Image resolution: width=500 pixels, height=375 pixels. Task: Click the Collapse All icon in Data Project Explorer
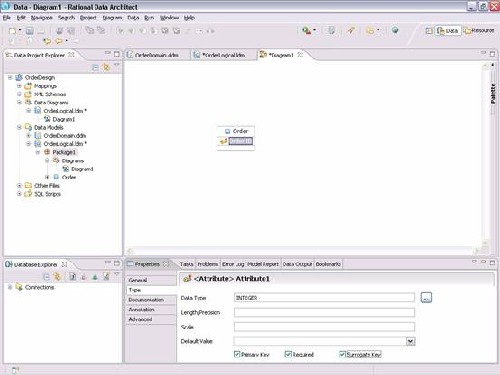(x=95, y=68)
